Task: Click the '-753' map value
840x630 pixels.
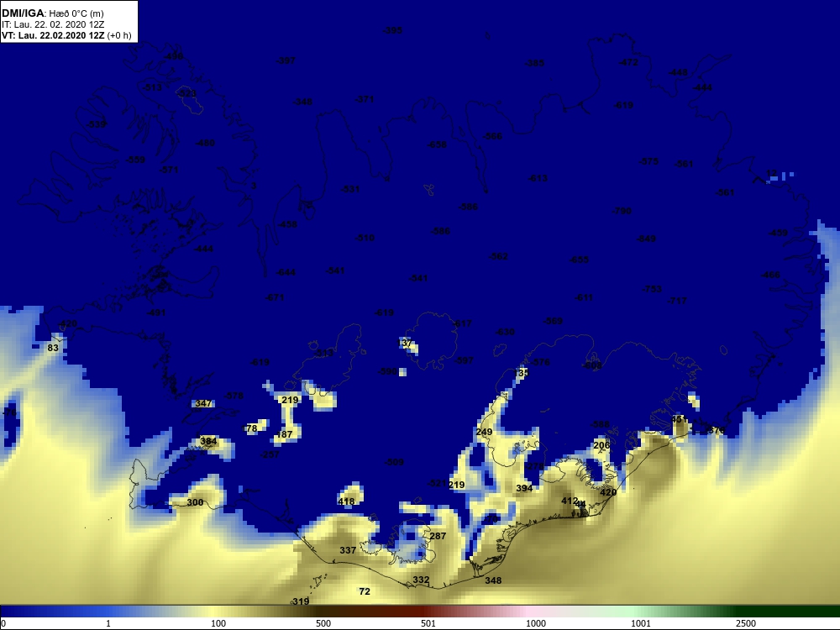Action: (x=652, y=289)
